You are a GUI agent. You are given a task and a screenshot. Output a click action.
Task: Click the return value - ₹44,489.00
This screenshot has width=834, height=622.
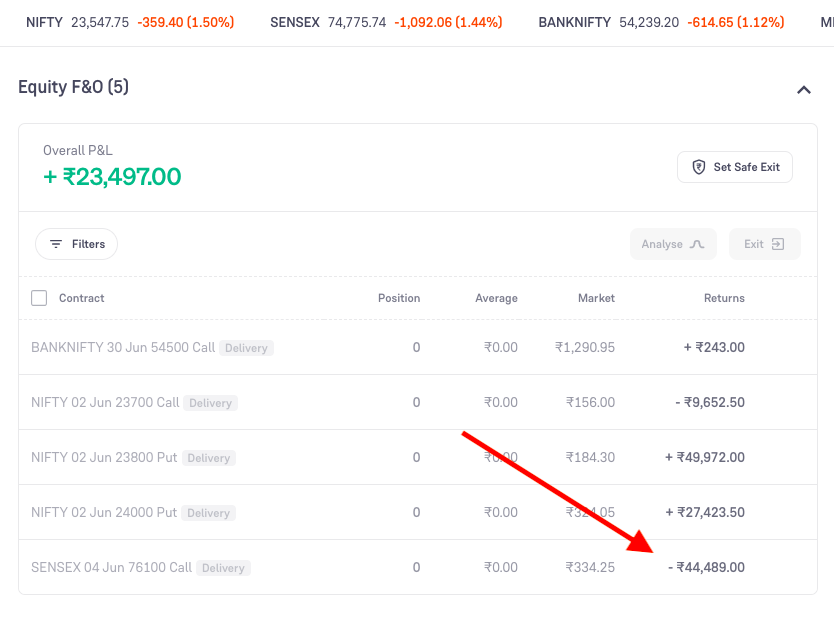(x=706, y=567)
